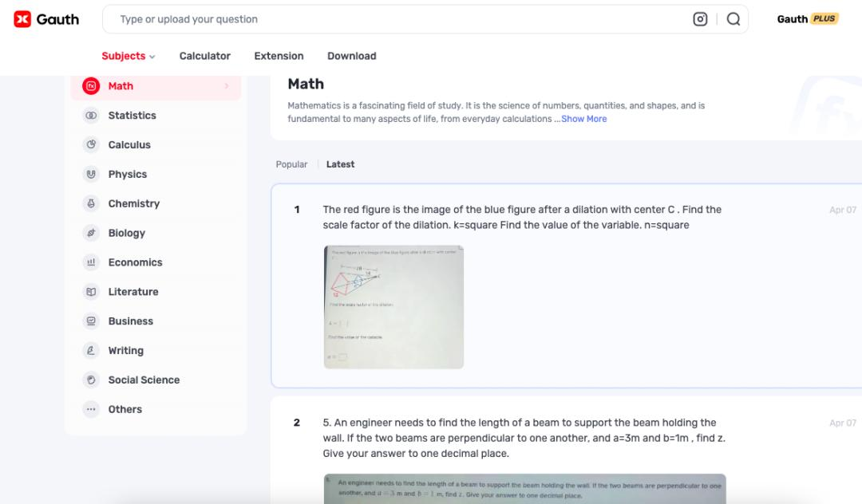Click the camera upload icon in search bar
The width and height of the screenshot is (862, 504).
pos(700,19)
